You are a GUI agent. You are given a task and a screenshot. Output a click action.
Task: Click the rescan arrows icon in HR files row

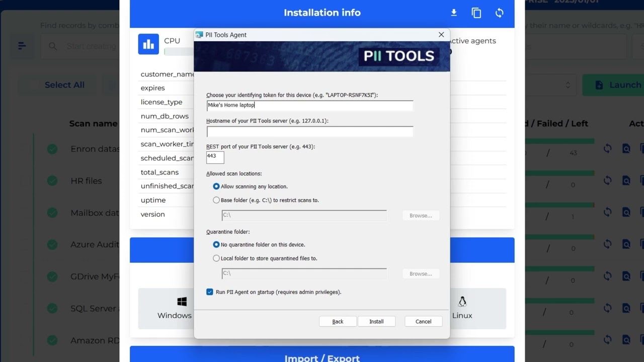[607, 180]
